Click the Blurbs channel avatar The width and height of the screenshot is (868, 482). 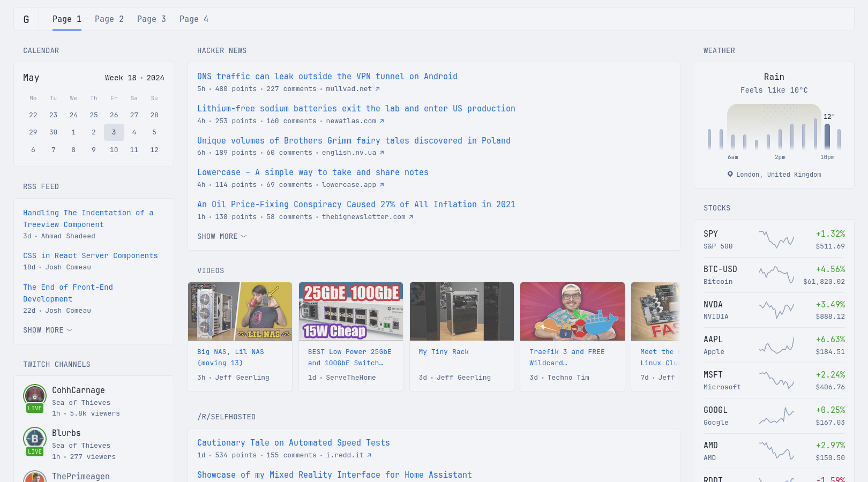(x=35, y=439)
